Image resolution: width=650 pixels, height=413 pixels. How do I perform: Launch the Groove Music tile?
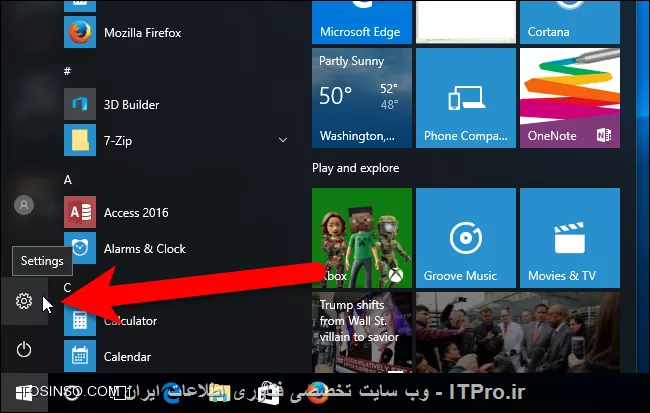tap(466, 238)
